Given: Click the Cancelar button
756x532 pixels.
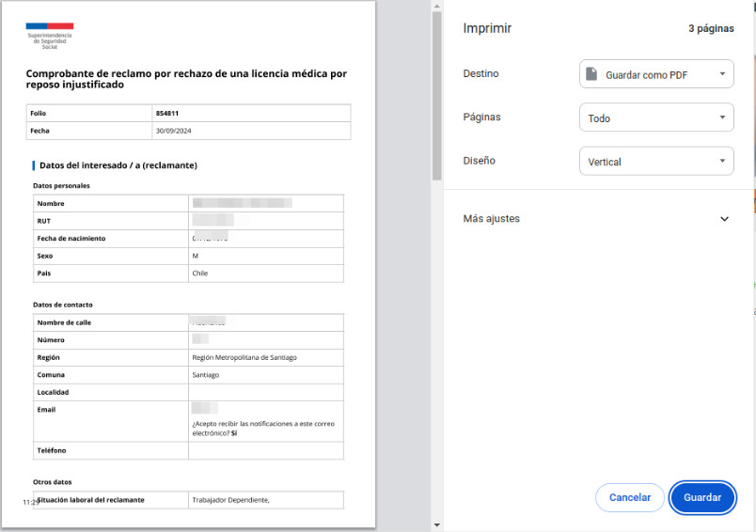Looking at the screenshot, I should pos(630,497).
